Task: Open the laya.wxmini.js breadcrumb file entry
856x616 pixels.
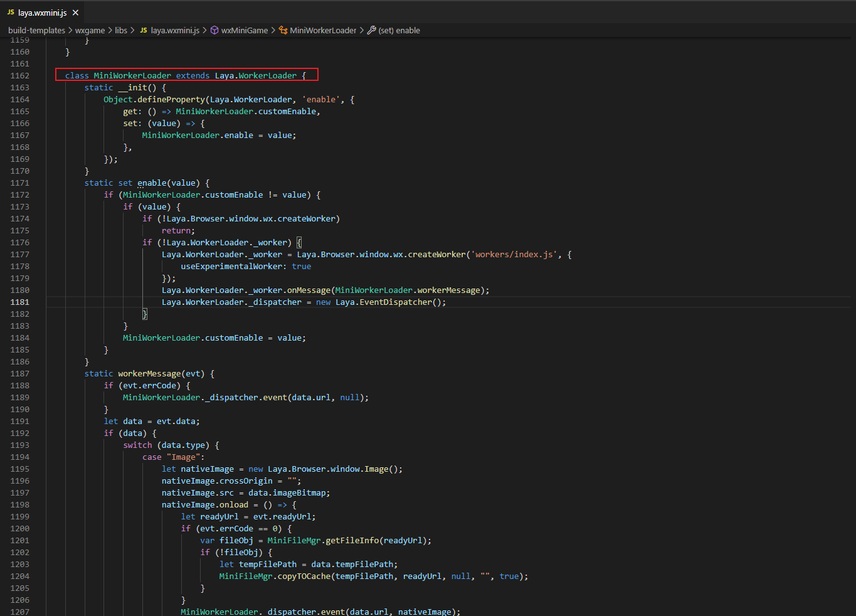Action: 175,30
